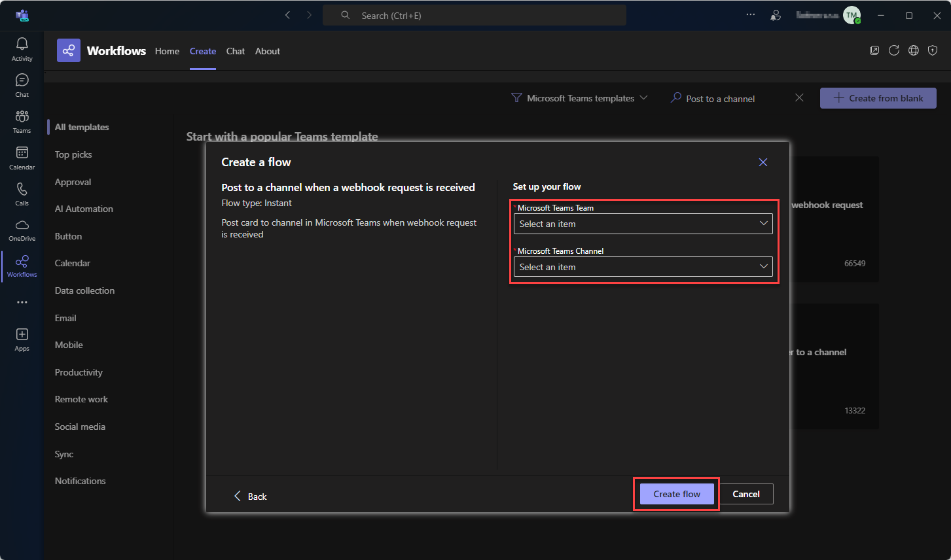Open the Microsoft Teams Channel dropdown
951x560 pixels.
(643, 266)
